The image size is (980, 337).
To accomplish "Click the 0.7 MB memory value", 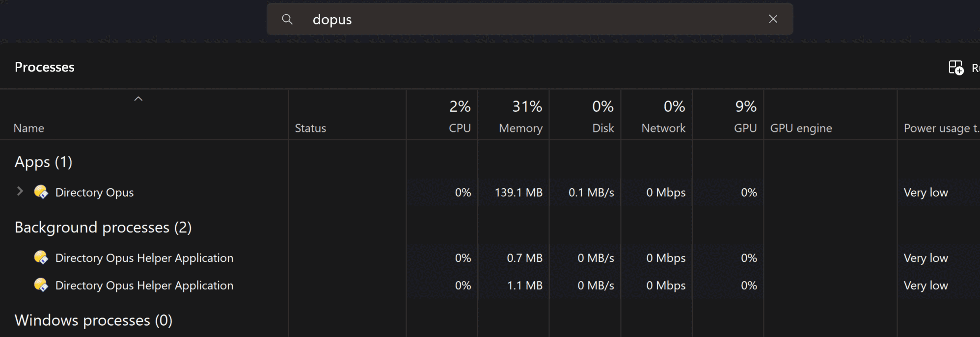I will click(x=524, y=258).
